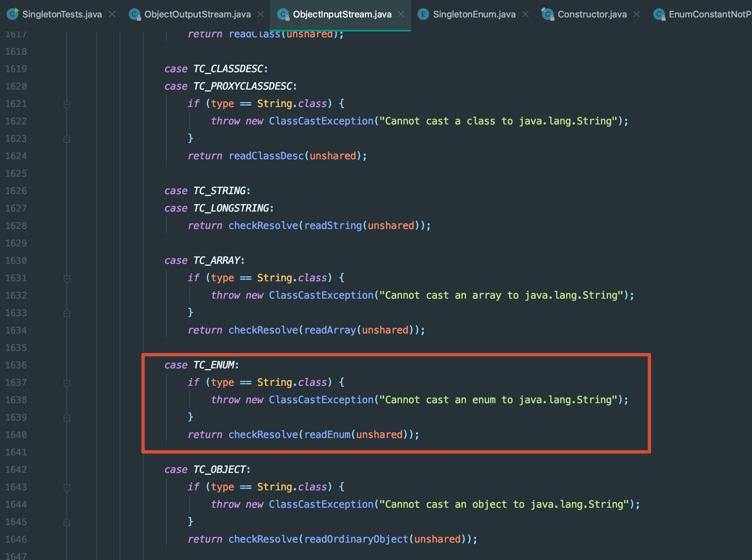Collapse fold end marker at line 1645
This screenshot has width=752, height=560.
pyautogui.click(x=67, y=522)
